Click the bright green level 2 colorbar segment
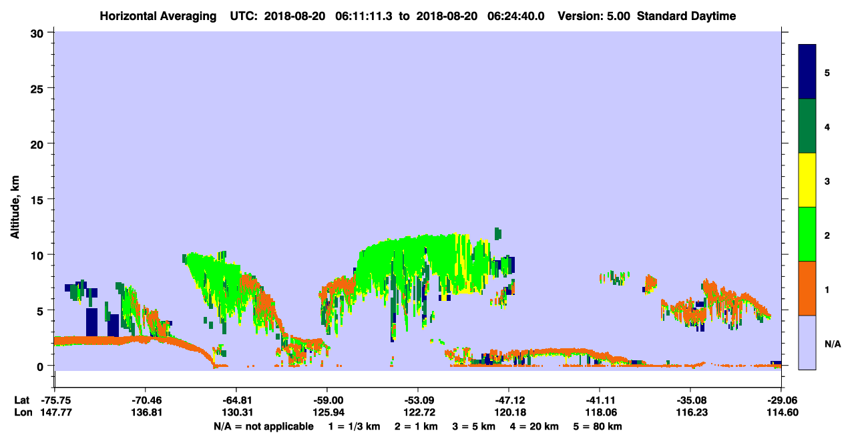 pyautogui.click(x=807, y=234)
